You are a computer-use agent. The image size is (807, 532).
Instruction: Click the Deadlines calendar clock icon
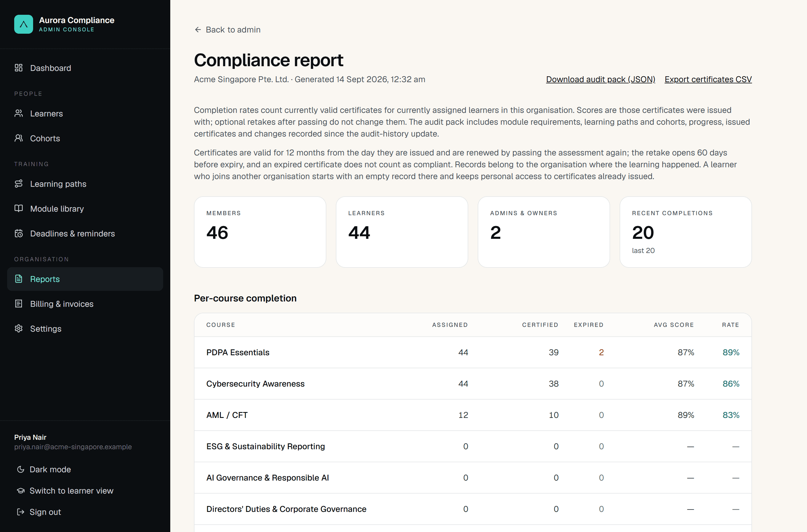19,233
